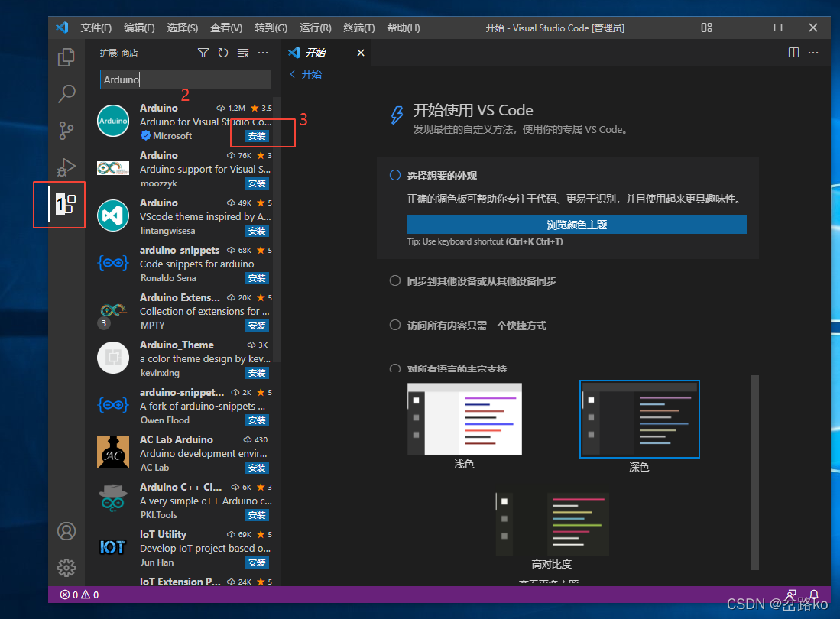This screenshot has width=840, height=619.
Task: Click the IoT Utility extension icon
Action: [113, 547]
